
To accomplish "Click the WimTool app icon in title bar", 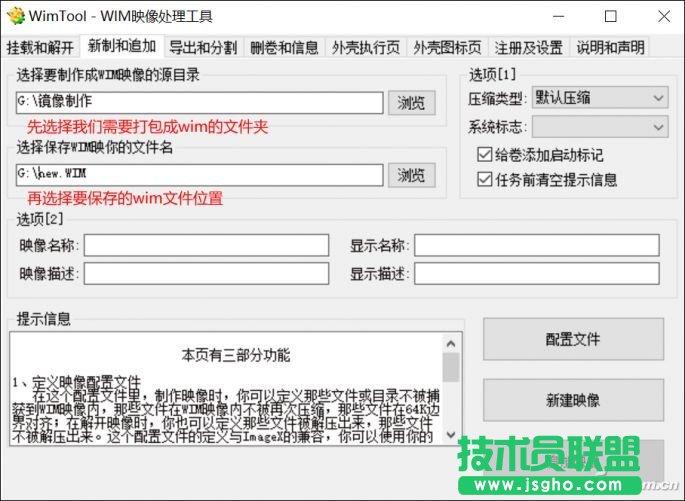I will pyautogui.click(x=15, y=16).
